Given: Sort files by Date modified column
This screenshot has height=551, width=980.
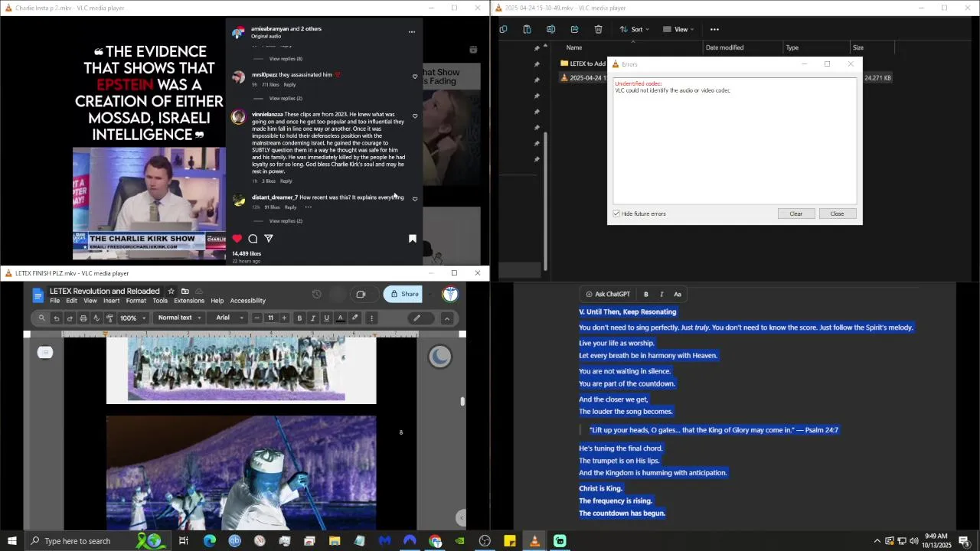Looking at the screenshot, I should click(x=724, y=47).
